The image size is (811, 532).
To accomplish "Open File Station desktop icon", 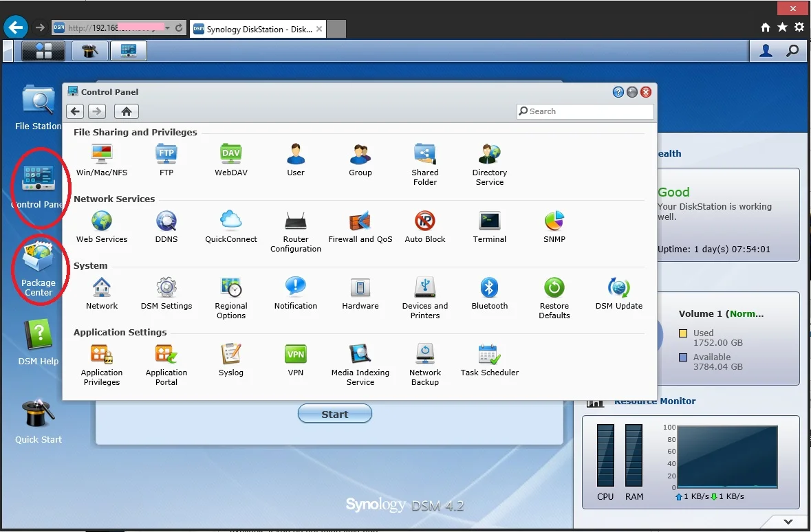I will [x=38, y=107].
